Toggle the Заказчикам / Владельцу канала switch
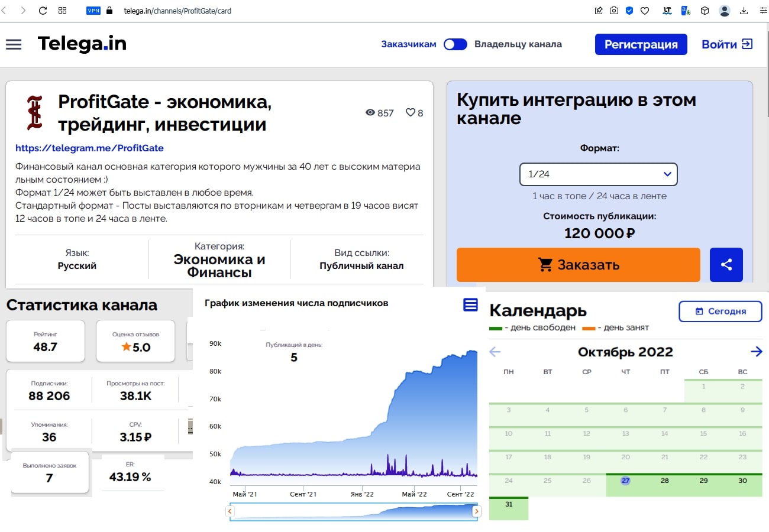The image size is (769, 532). tap(455, 44)
